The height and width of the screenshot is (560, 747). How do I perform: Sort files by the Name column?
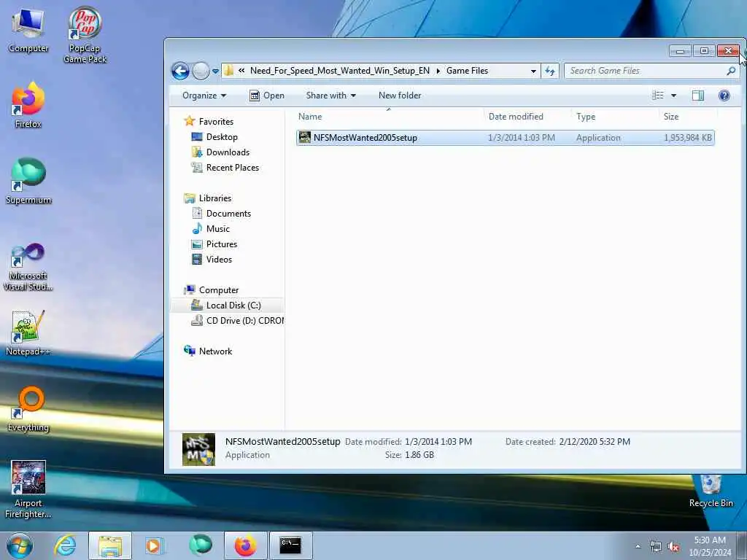389,117
